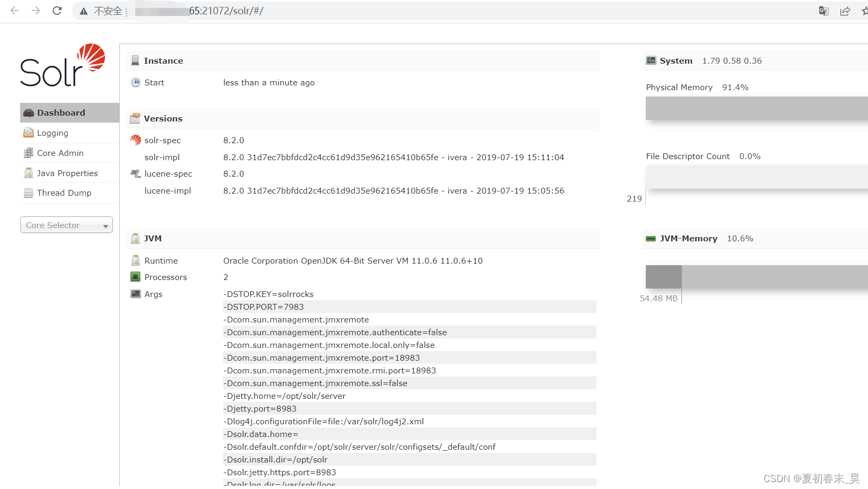The height and width of the screenshot is (489, 868).
Task: Click the Instance section header
Action: pyautogui.click(x=363, y=60)
